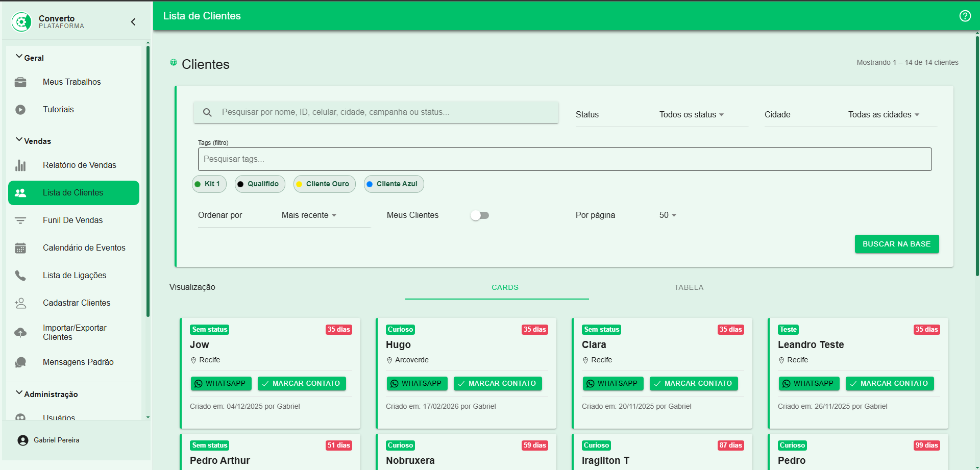Select the Cliente Azul blue tag swatch
The height and width of the screenshot is (470, 980).
(x=370, y=184)
